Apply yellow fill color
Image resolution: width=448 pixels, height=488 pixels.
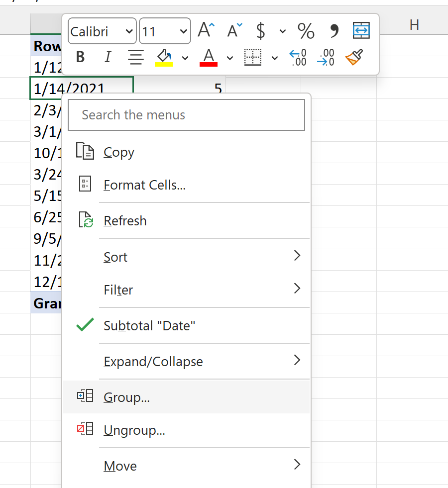pos(164,58)
